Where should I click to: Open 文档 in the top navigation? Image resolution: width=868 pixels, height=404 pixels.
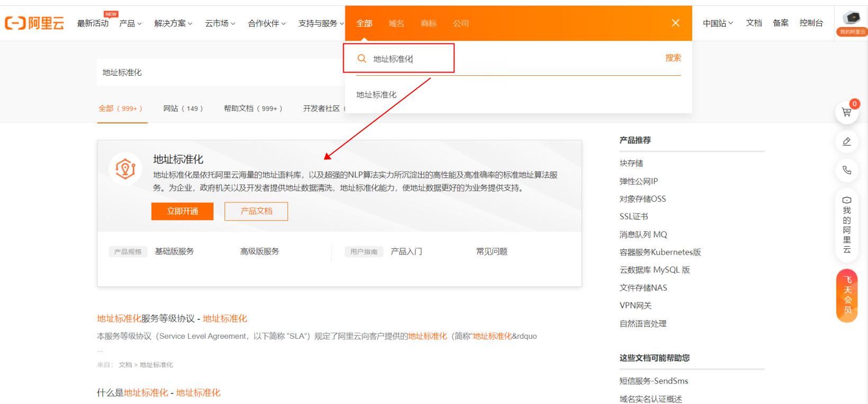754,23
